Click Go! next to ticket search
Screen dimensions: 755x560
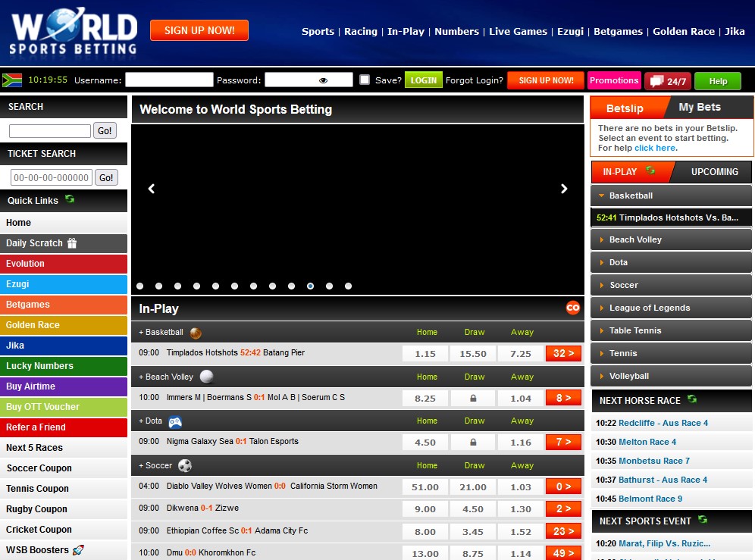click(x=106, y=177)
